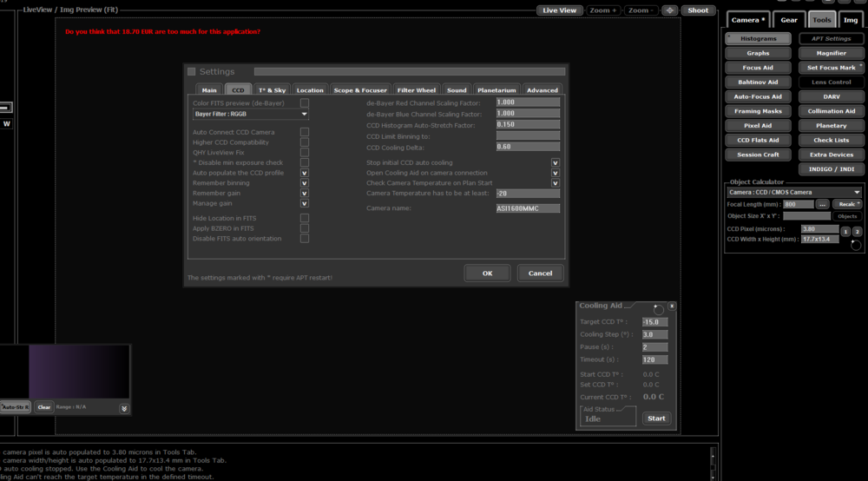Edit de-Bayer Red Channel Scaling Factor field
Screen dimensions: 868x481
point(528,102)
